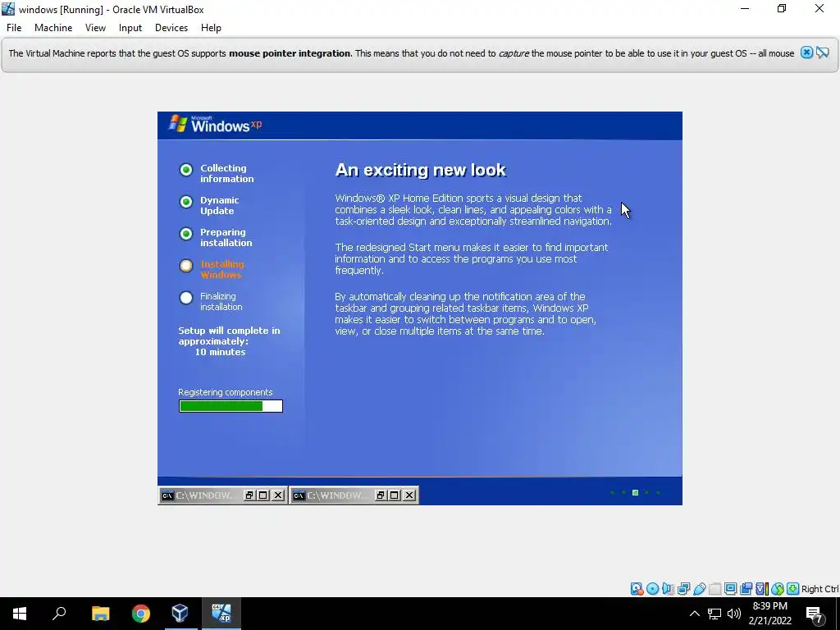Click the 'Right Ctrl' host key label

coord(819,589)
